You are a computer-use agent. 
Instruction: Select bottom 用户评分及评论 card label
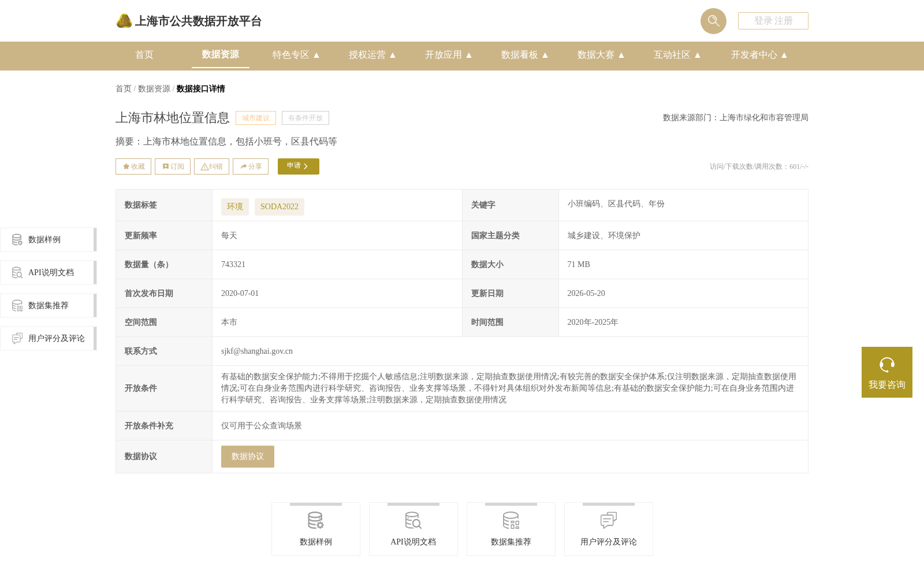point(609,542)
